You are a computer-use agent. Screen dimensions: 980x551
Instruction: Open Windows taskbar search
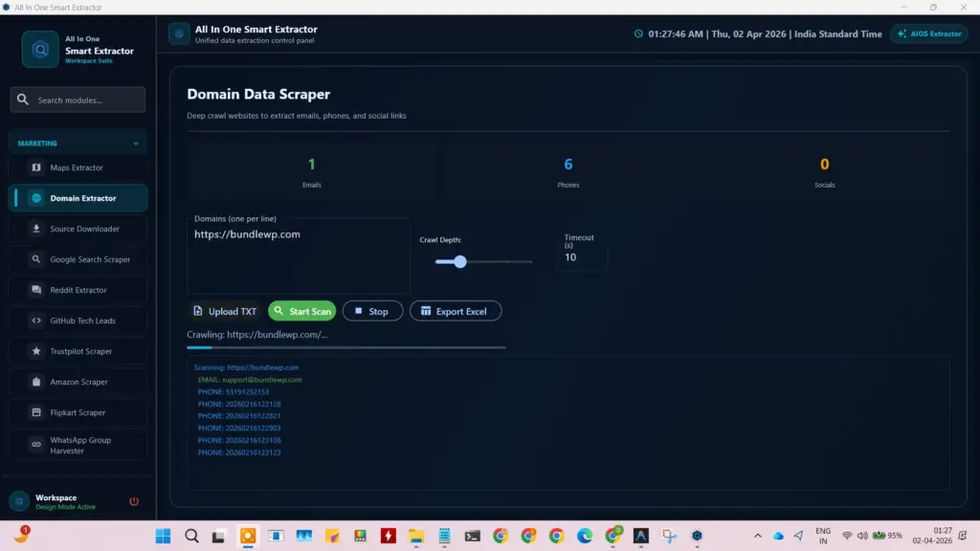coord(191,536)
